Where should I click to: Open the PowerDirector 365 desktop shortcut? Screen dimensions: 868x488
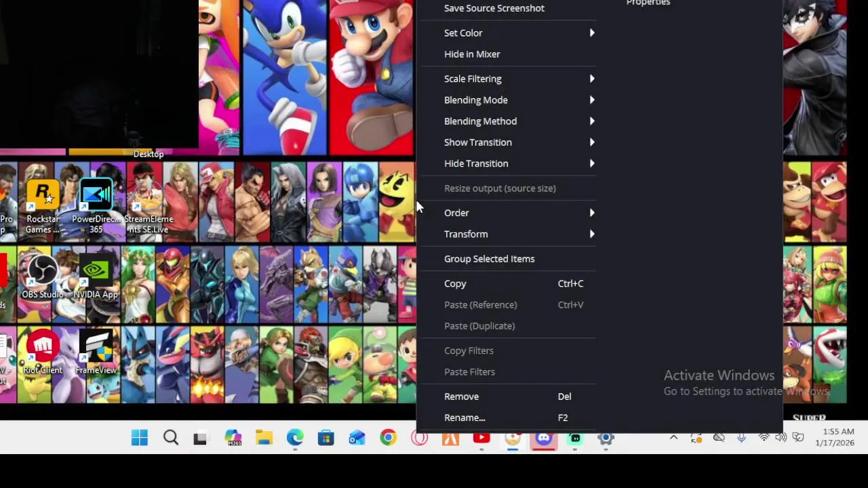(x=96, y=206)
